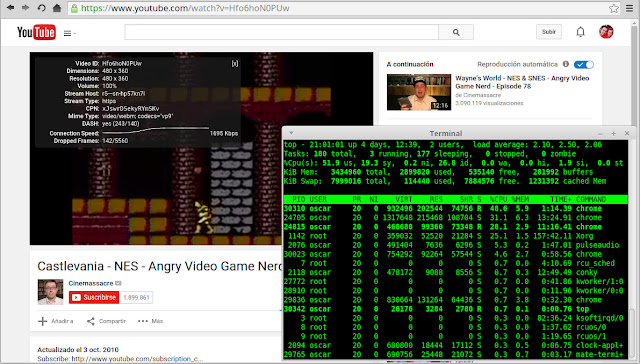Click the Suscribirse button
The image size is (640, 364).
[x=94, y=297]
